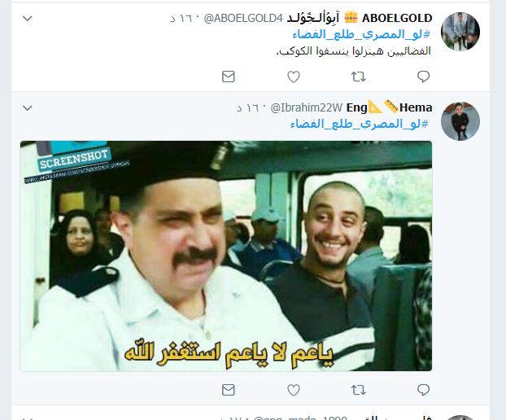The image size is (506, 420).
Task: Retweet ABOELGOLD's tweet
Action: [x=358, y=77]
